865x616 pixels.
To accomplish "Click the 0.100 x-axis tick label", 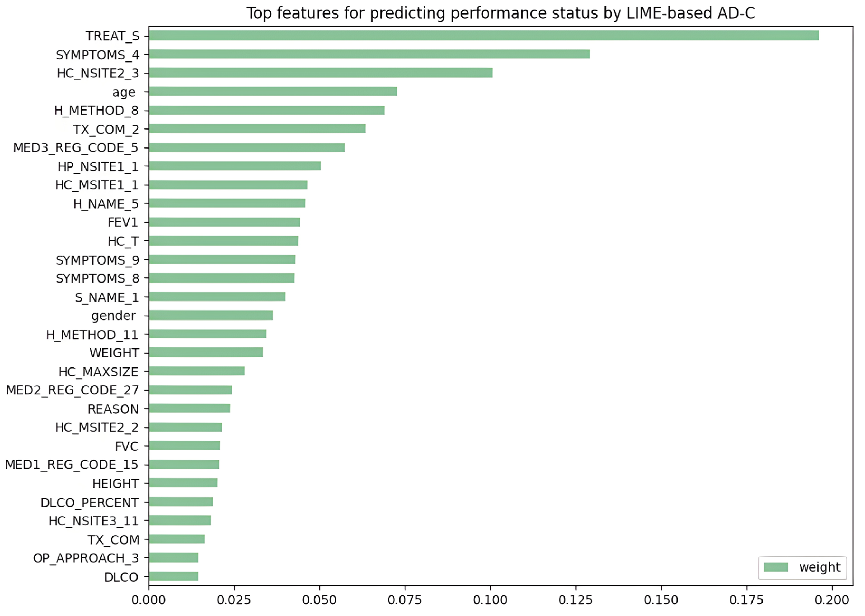I will (490, 600).
